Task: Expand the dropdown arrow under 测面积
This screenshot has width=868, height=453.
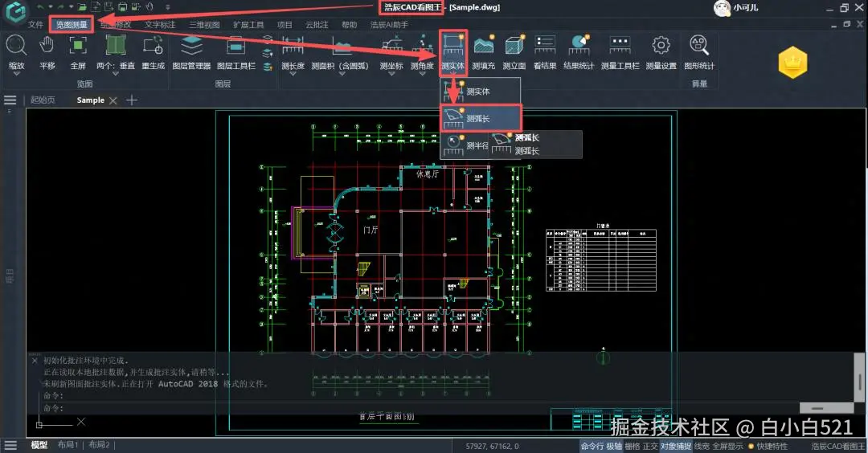Action: click(342, 74)
